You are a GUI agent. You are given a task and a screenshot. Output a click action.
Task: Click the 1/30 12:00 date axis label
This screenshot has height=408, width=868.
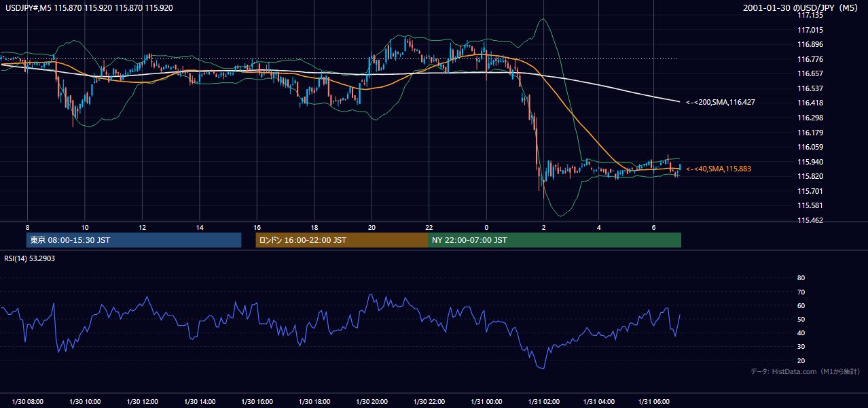(143, 402)
